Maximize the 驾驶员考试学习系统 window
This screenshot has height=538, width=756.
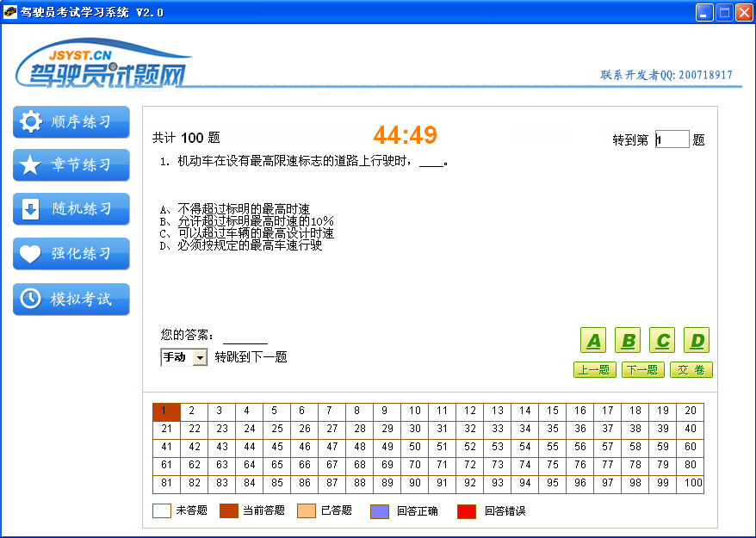[724, 13]
